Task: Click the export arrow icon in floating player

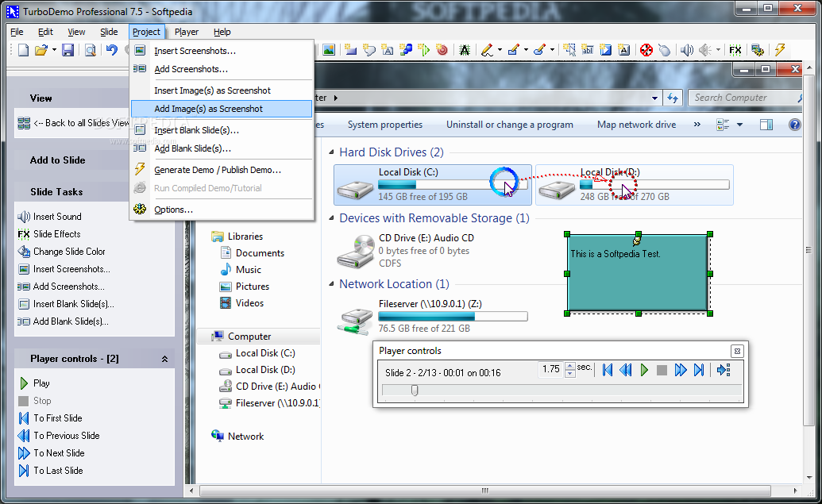Action: [724, 371]
